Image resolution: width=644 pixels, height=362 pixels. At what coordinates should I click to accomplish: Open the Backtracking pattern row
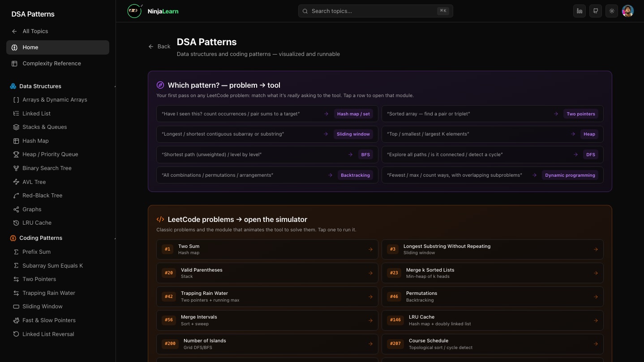click(x=267, y=175)
